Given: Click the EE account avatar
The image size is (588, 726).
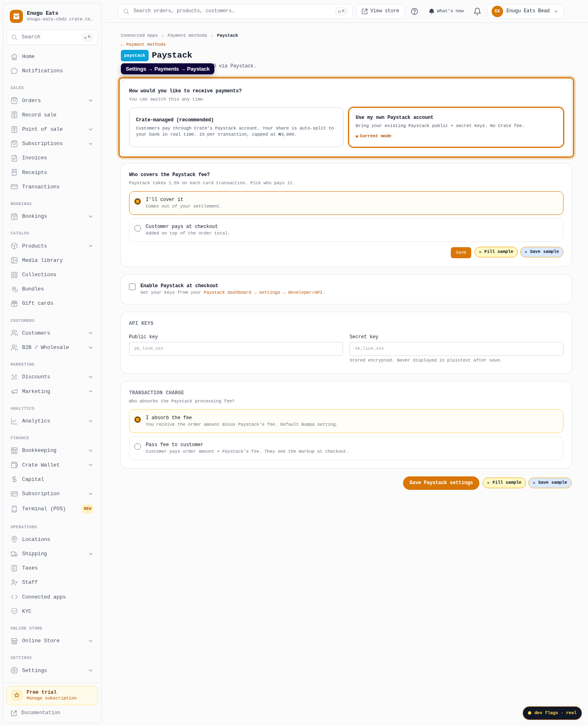Looking at the screenshot, I should pos(497,11).
